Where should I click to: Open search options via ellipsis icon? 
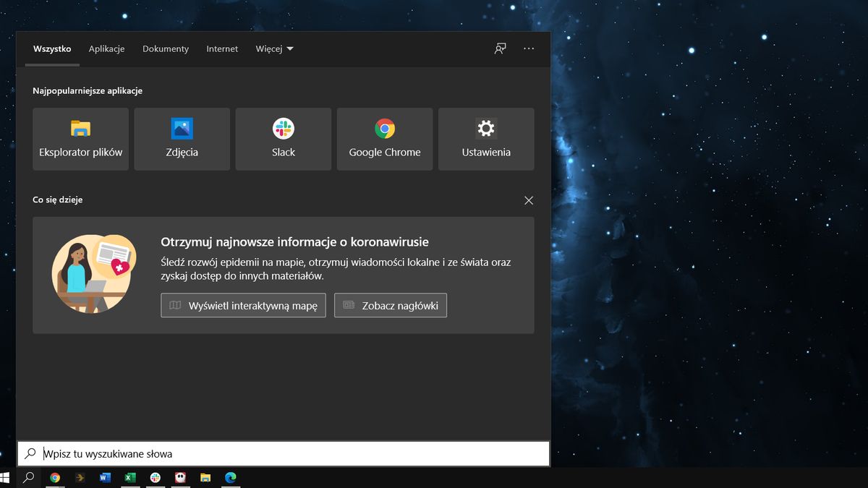pos(529,48)
